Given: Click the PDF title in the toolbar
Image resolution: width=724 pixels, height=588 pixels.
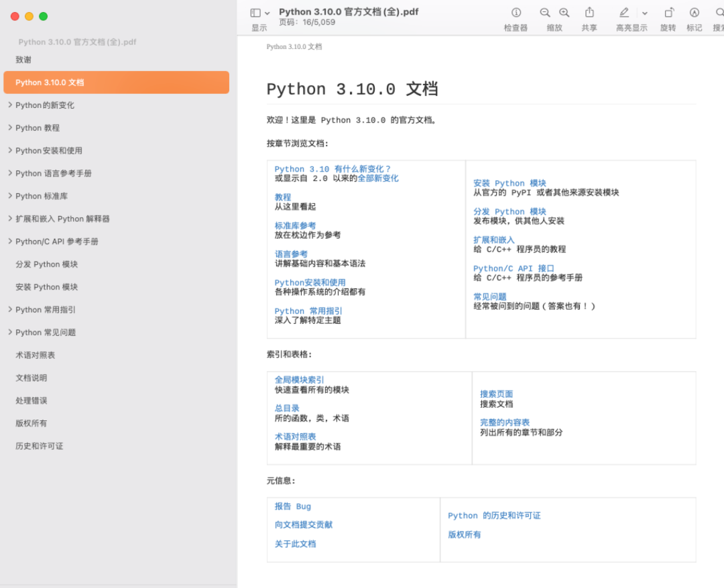Looking at the screenshot, I should [x=349, y=11].
